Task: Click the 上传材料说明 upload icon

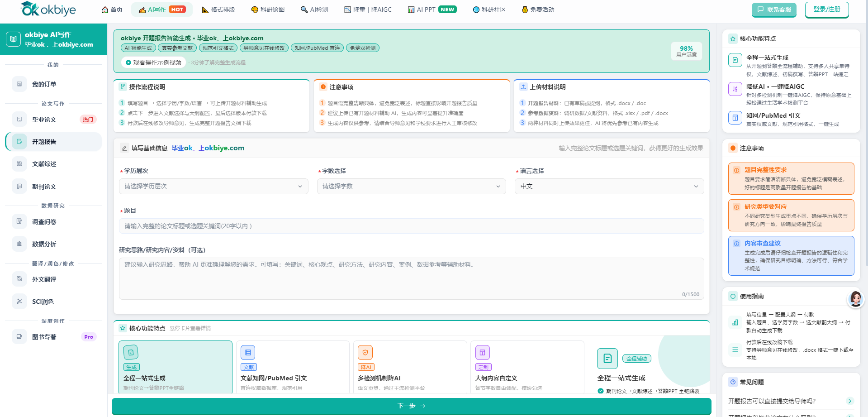Action: pyautogui.click(x=523, y=86)
